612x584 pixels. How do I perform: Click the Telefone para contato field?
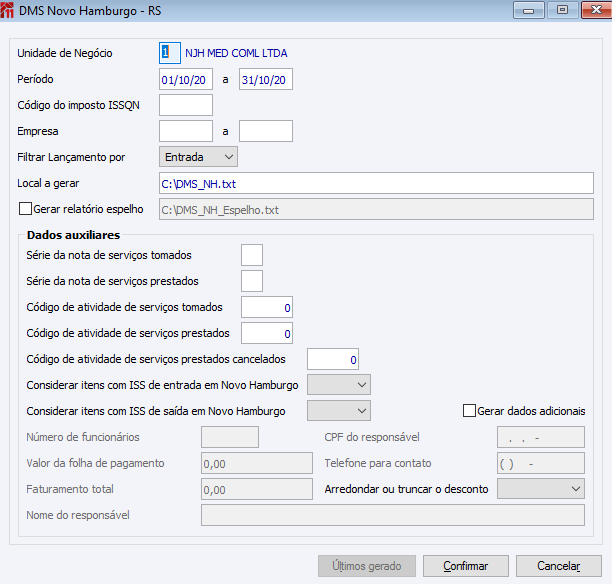(x=541, y=463)
